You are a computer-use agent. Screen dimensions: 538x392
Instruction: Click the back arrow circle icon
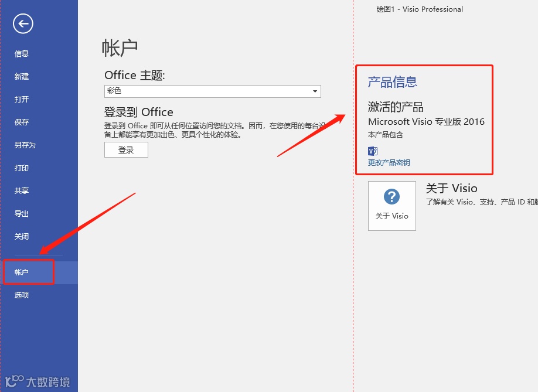point(23,23)
